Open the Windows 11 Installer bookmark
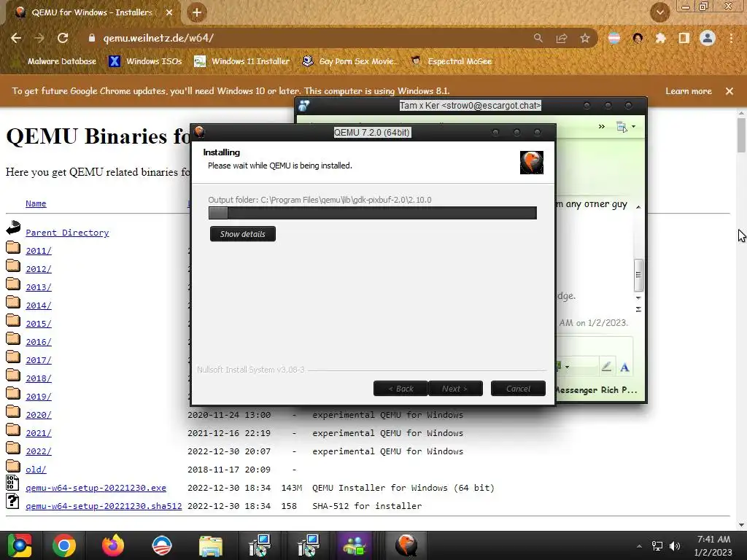Screen dimensions: 747x560 tap(242, 61)
